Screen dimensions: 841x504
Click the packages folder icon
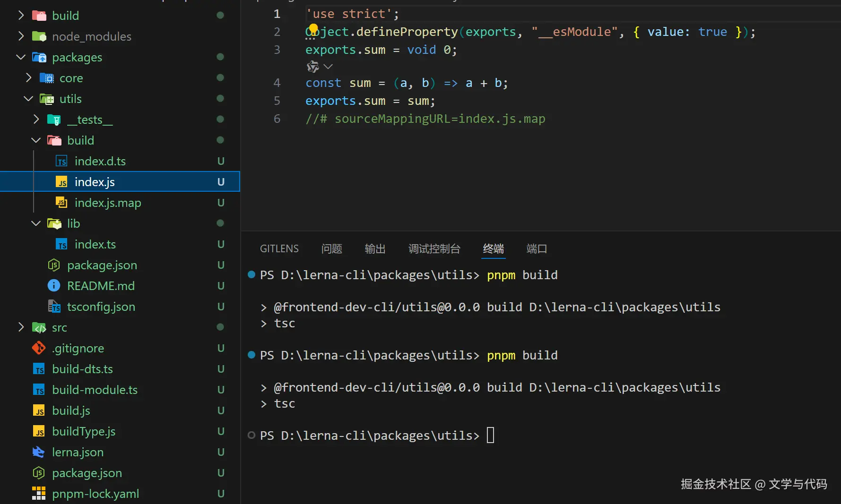pos(39,57)
